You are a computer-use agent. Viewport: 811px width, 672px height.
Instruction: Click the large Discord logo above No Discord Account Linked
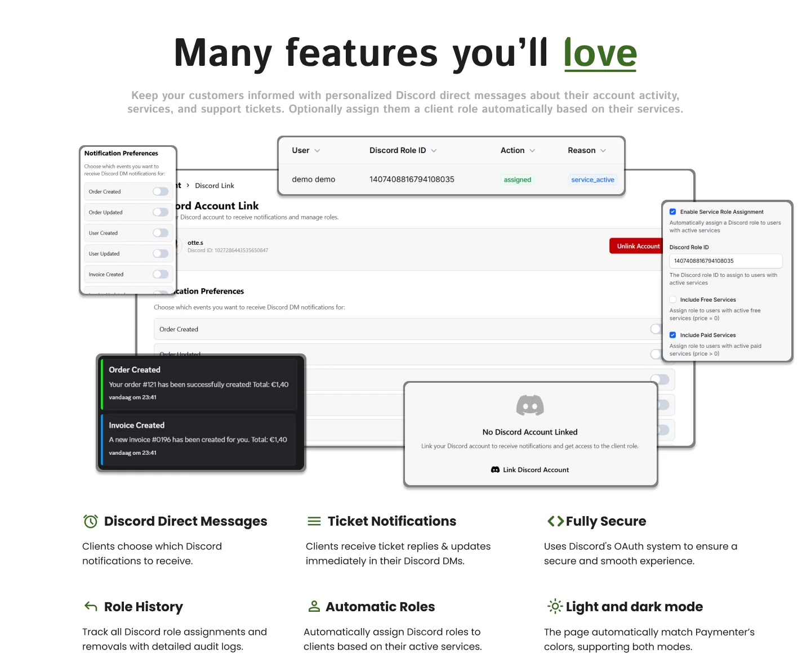pos(530,405)
